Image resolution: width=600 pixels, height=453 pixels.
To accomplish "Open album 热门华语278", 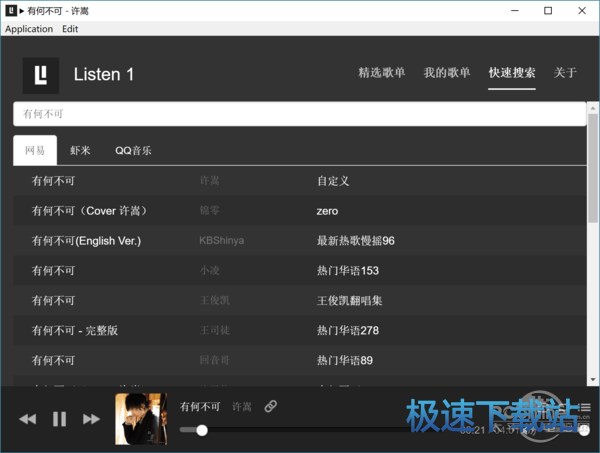I will pyautogui.click(x=347, y=330).
